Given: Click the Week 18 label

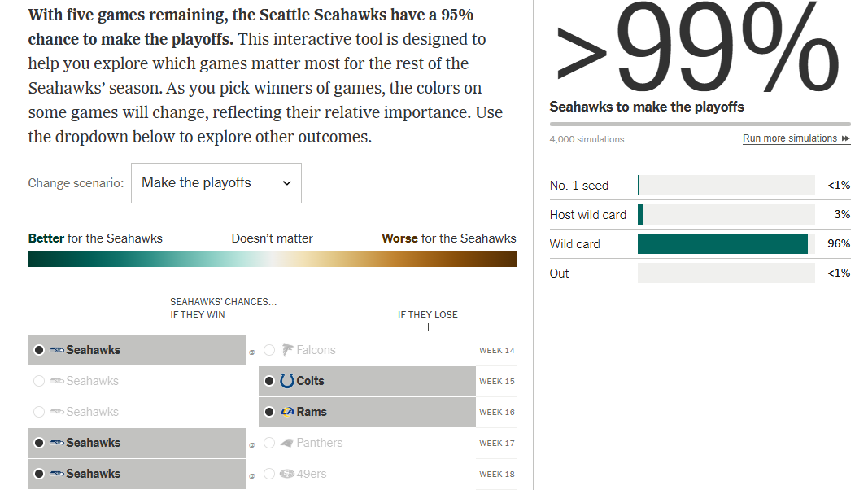Looking at the screenshot, I should point(496,474).
